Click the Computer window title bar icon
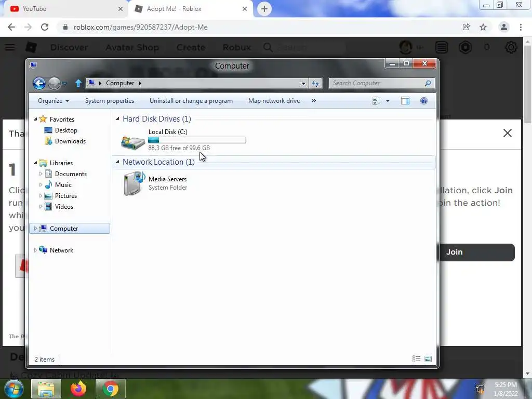This screenshot has height=399, width=532. (33, 65)
